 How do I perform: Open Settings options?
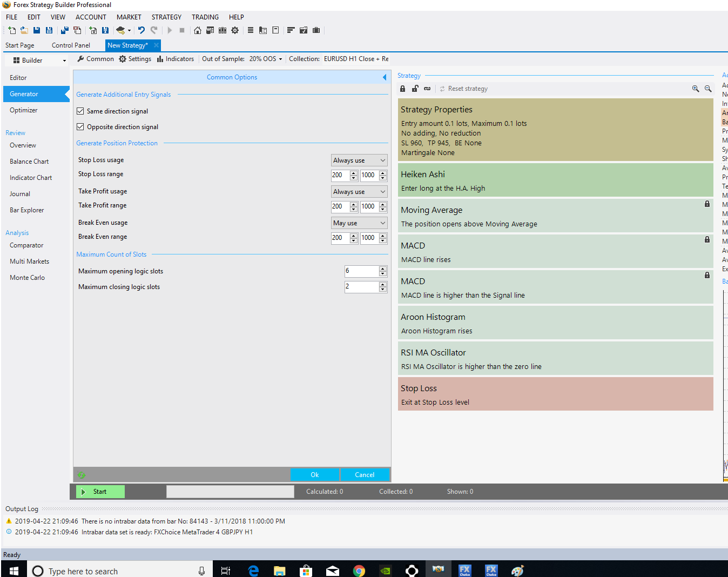tap(135, 59)
